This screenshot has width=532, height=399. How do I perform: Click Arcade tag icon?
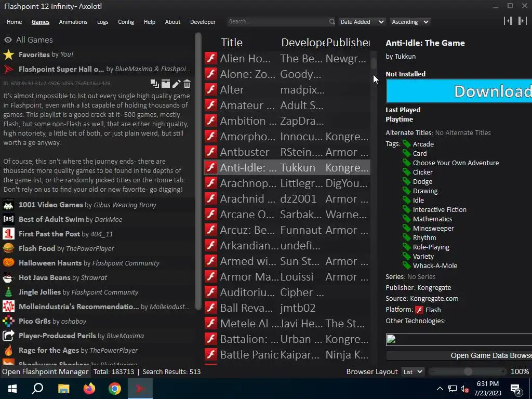pyautogui.click(x=406, y=144)
